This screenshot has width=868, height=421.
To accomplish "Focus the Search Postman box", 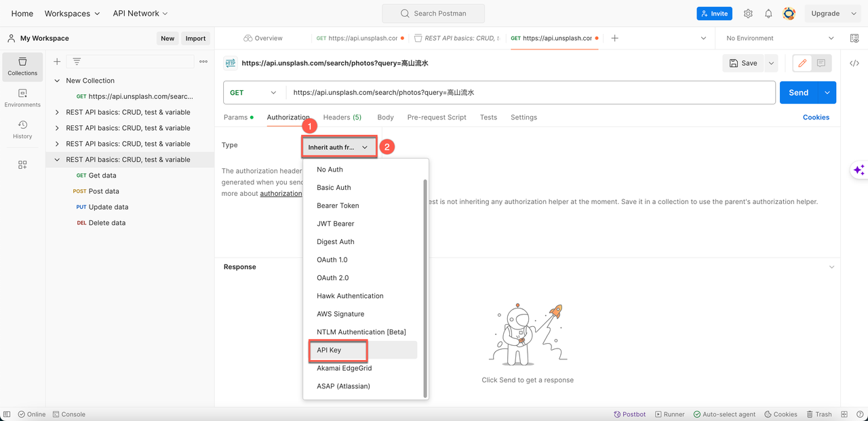I will 433,14.
